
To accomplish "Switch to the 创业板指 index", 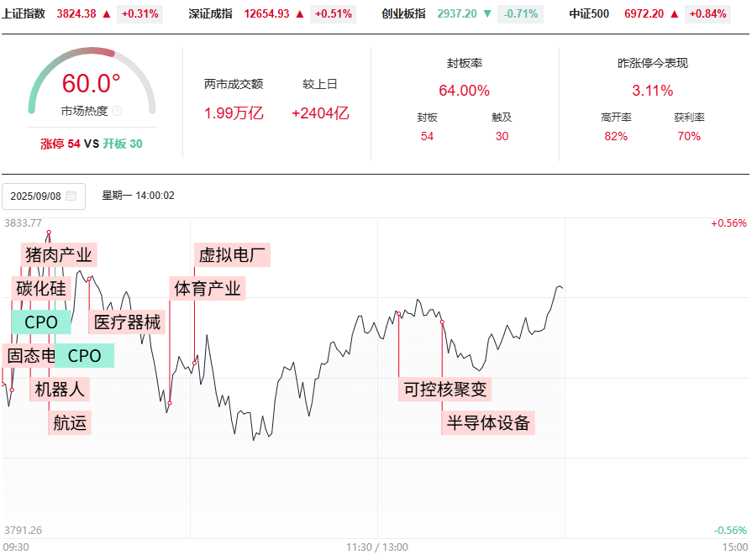I will click(x=403, y=13).
